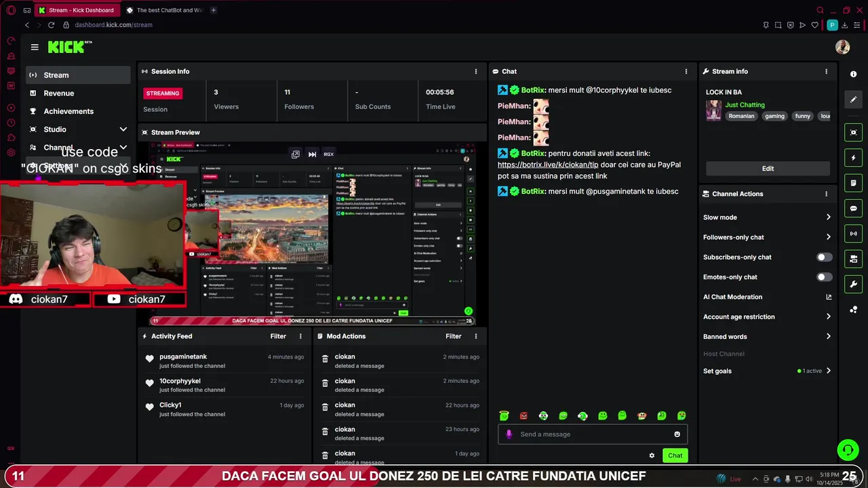This screenshot has height=488, width=868.
Task: Click the pop-out icon on stream preview
Action: tap(296, 155)
